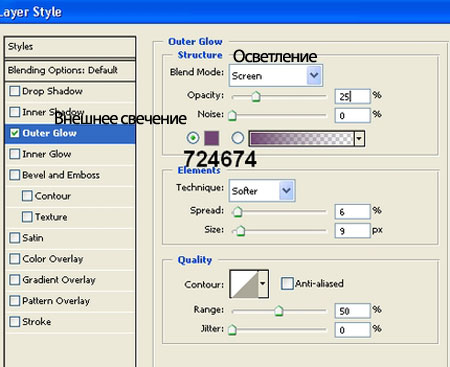Select the gradient radio button
This screenshot has width=450, height=367.
point(237,138)
